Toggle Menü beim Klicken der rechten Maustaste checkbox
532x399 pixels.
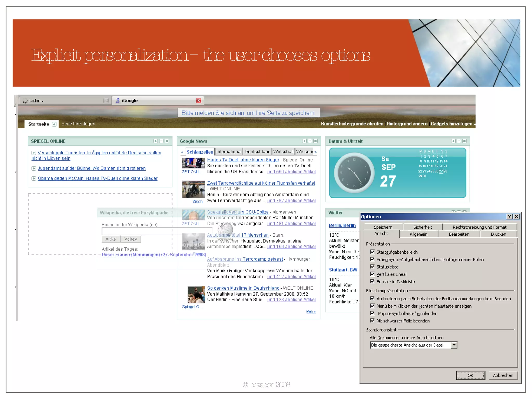pyautogui.click(x=372, y=306)
